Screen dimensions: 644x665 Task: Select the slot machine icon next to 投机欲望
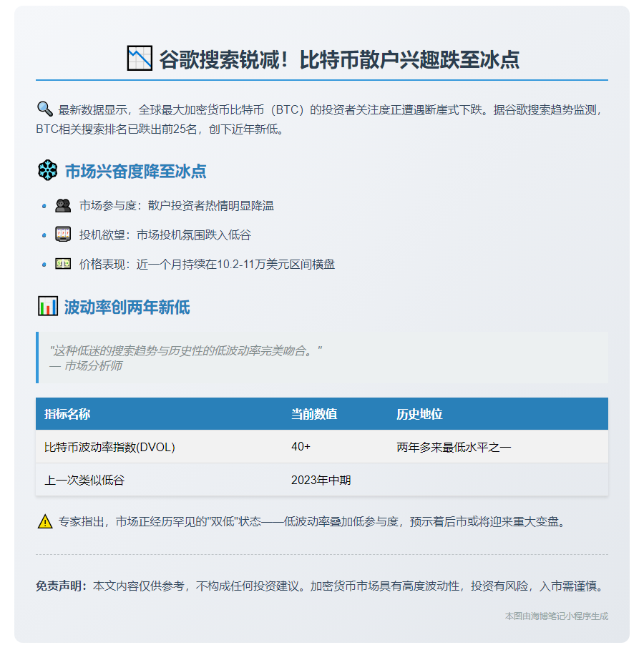64,234
